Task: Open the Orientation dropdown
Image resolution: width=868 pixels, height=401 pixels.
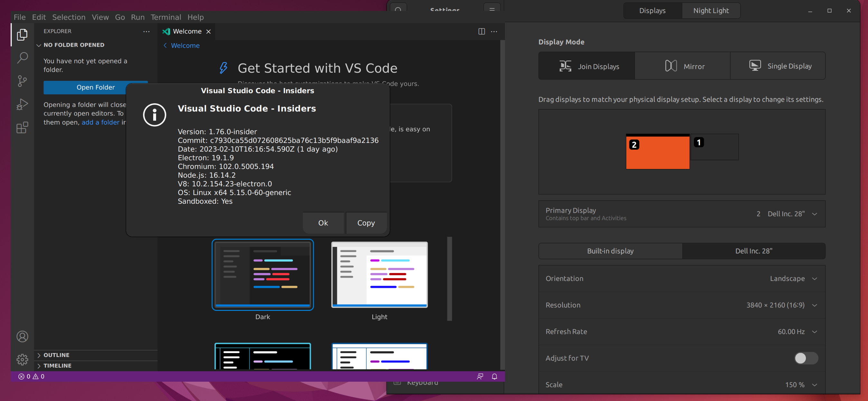Action: click(x=815, y=278)
